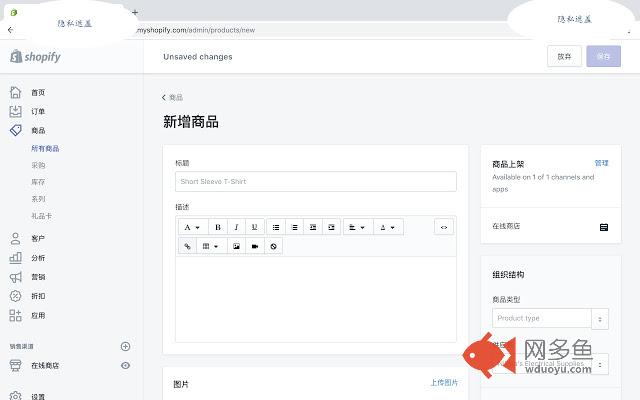Open 分析 analytics in the sidebar
Viewport: 640px width, 400px height.
[x=38, y=258]
